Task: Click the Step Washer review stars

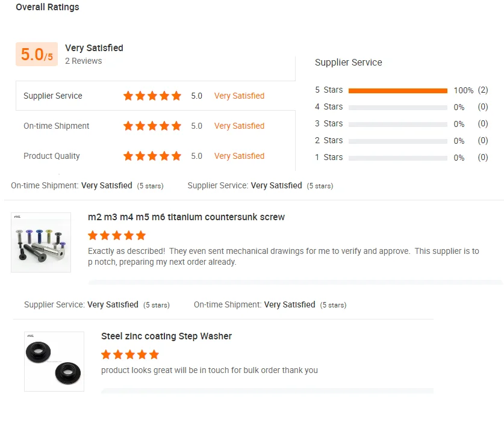Action: 130,354
